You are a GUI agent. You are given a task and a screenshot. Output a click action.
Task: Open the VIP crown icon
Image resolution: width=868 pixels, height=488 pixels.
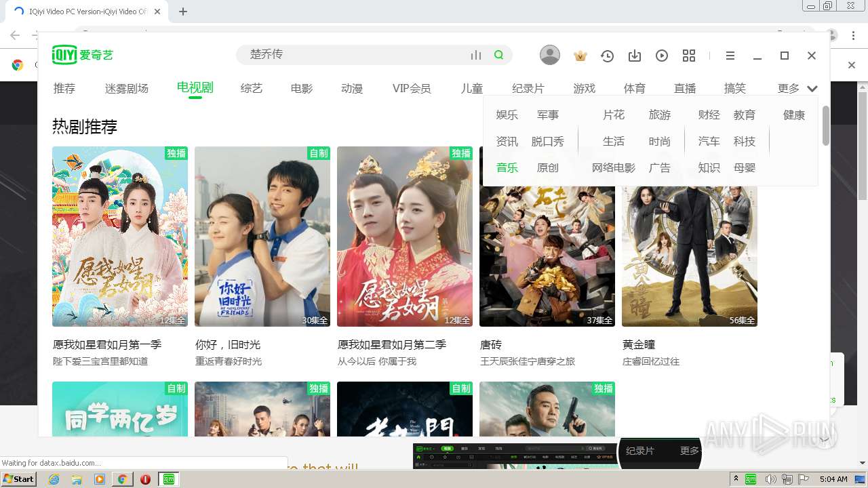coord(580,56)
